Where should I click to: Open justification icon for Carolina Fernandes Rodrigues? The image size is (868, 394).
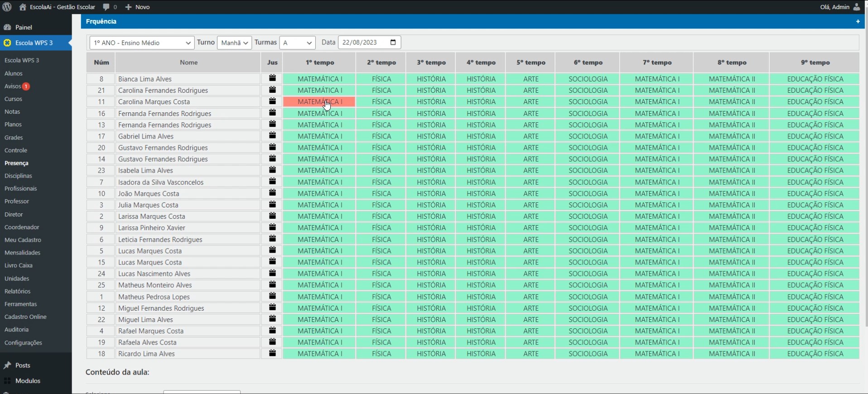click(272, 90)
